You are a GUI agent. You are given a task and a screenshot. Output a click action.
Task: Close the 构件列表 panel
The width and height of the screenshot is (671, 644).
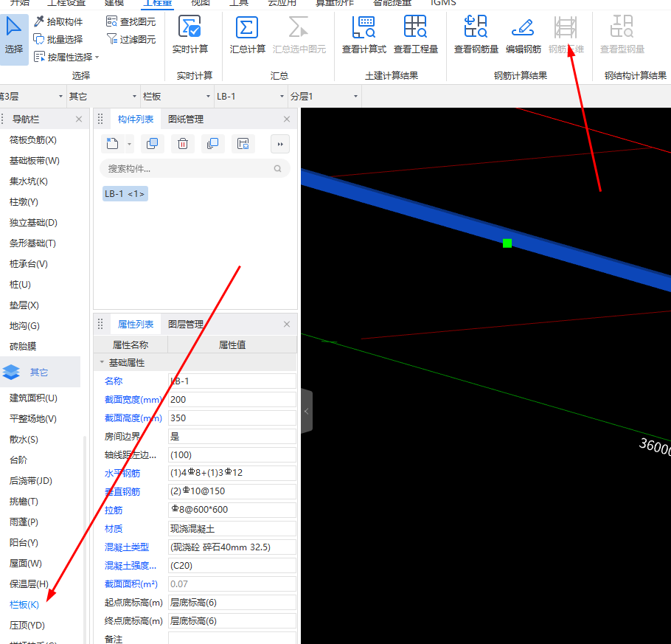coord(287,119)
